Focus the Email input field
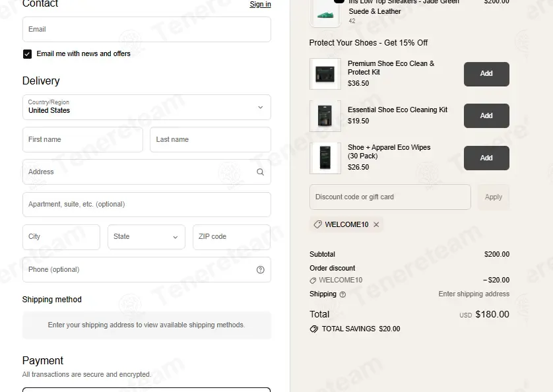This screenshot has width=553, height=392. 146,29
